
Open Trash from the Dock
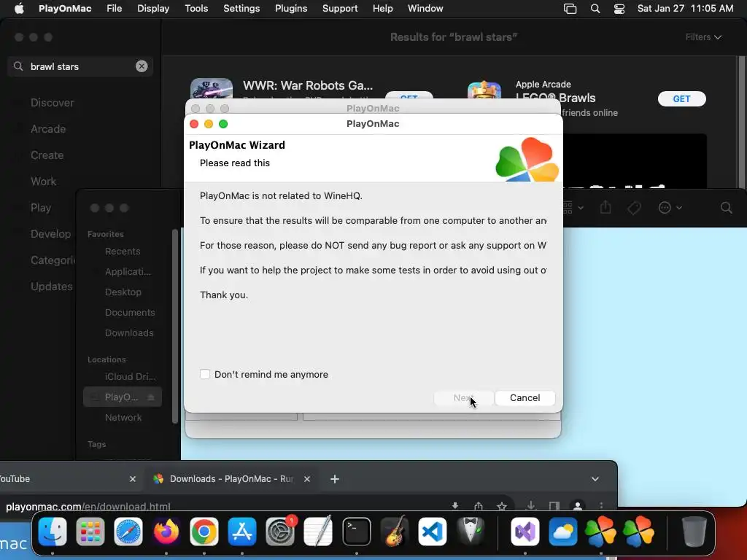coord(694,532)
